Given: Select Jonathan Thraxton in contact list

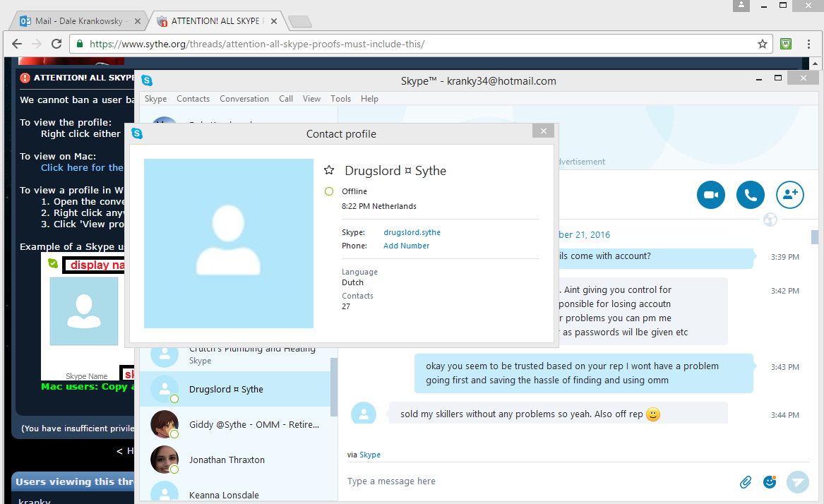Looking at the screenshot, I should [x=235, y=460].
